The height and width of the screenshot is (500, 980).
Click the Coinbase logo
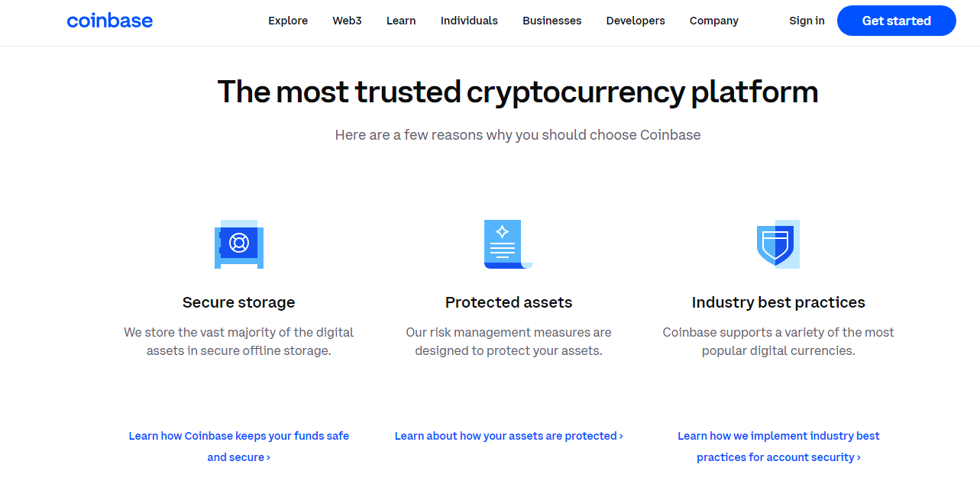point(110,21)
